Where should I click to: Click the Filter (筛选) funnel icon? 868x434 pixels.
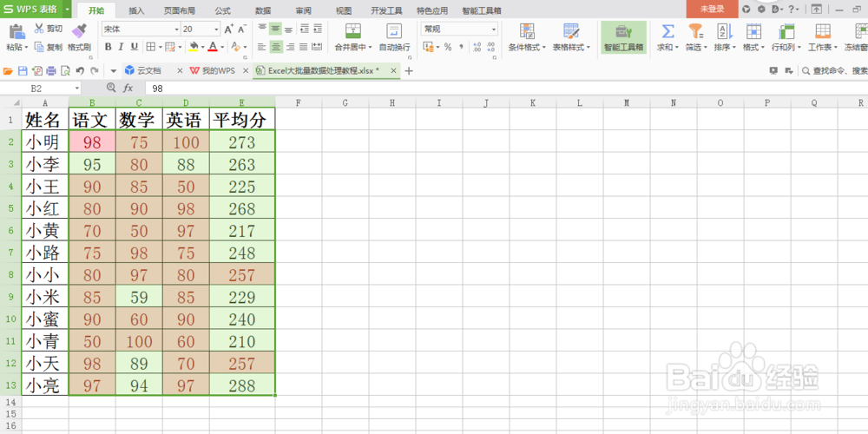point(695,31)
